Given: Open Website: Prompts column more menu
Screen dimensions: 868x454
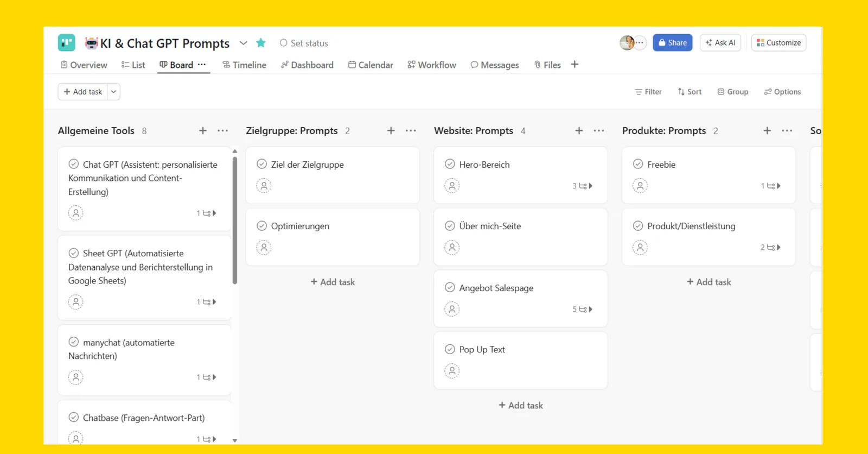Looking at the screenshot, I should point(599,130).
